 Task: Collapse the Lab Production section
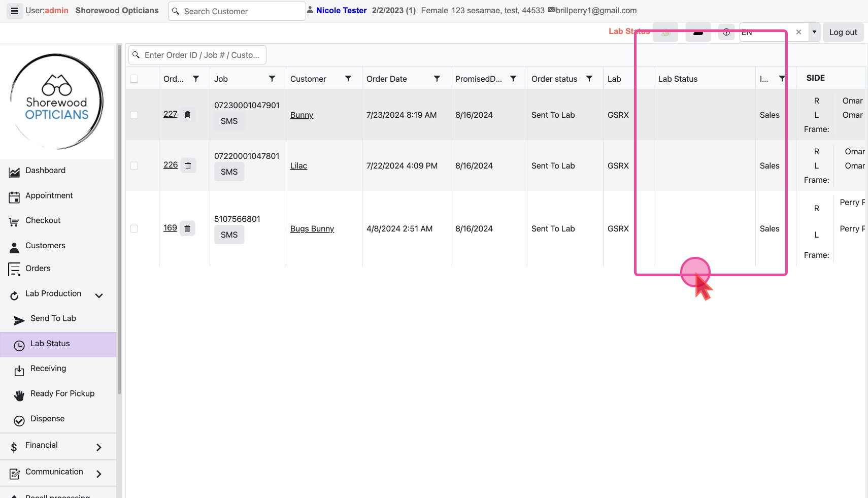click(99, 295)
